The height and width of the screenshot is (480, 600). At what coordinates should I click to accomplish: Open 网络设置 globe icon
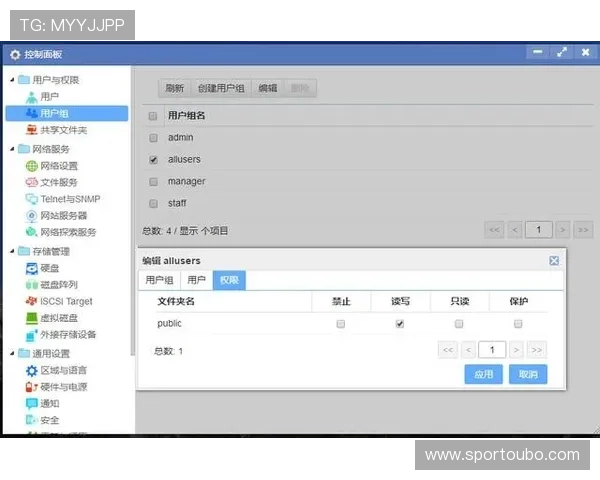(31, 166)
